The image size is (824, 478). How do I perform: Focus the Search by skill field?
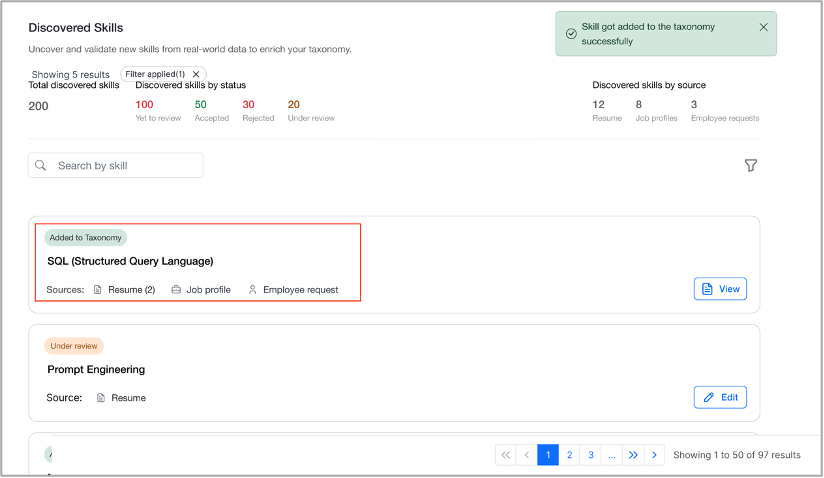(x=116, y=165)
